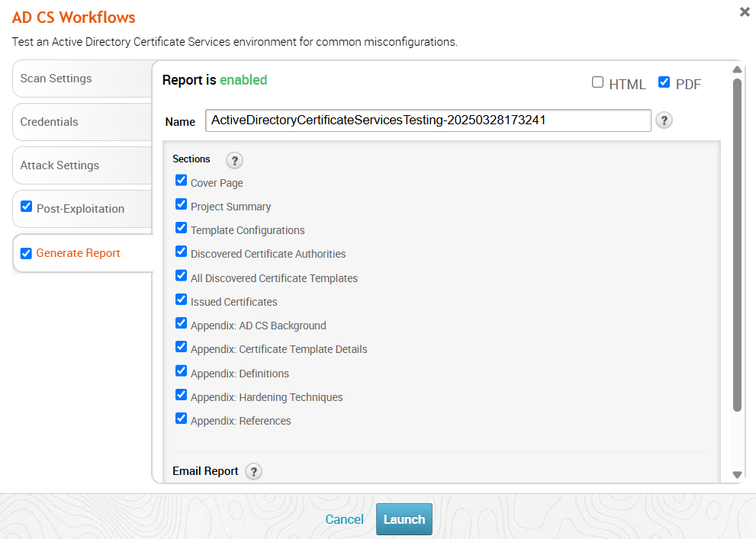Viewport: 756px width, 539px height.
Task: Click the Cancel link
Action: pos(344,519)
